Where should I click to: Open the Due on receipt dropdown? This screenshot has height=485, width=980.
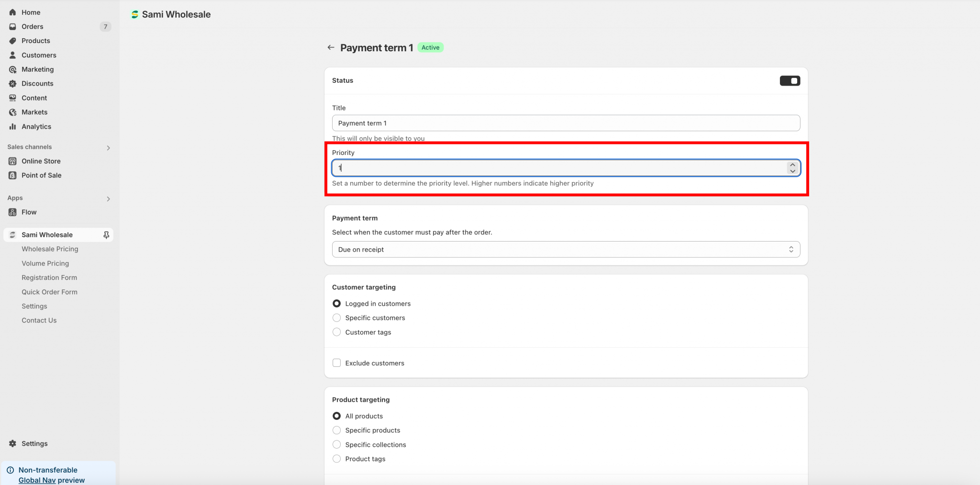(566, 250)
